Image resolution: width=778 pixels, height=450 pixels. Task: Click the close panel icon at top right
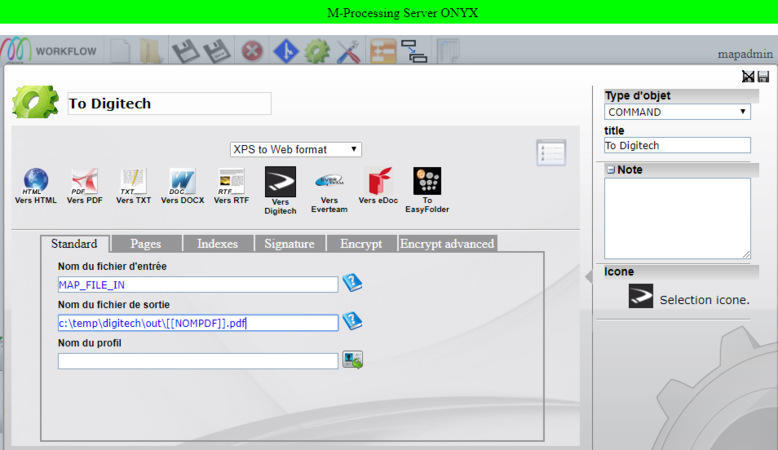click(x=748, y=76)
